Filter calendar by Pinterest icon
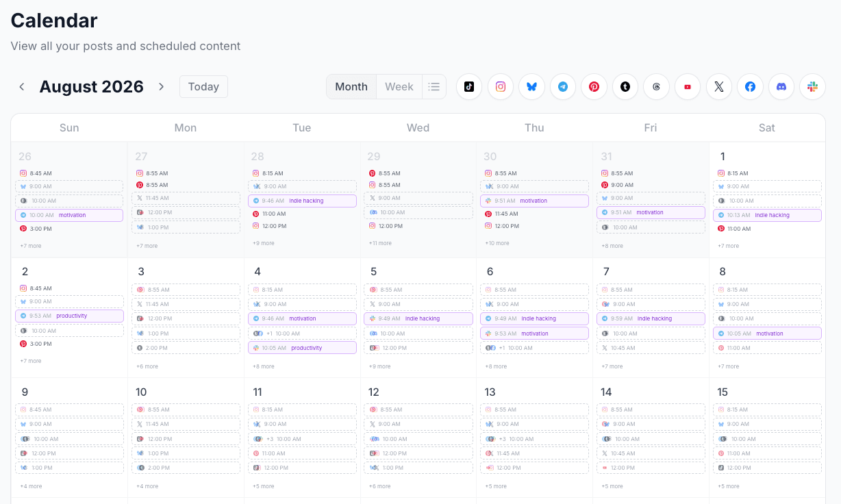Viewport: 841px width, 504px height. click(x=594, y=87)
